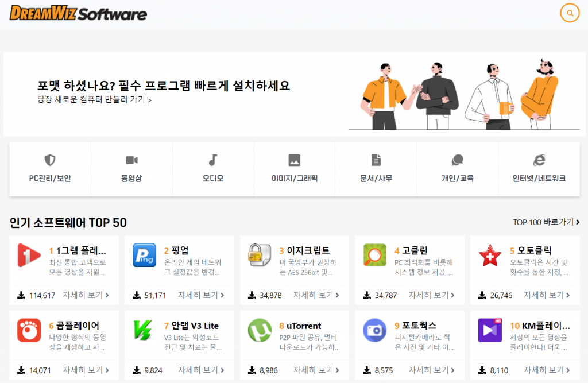588x383 pixels.
Task: View details for 1그램 플레이어
Action: 86,295
